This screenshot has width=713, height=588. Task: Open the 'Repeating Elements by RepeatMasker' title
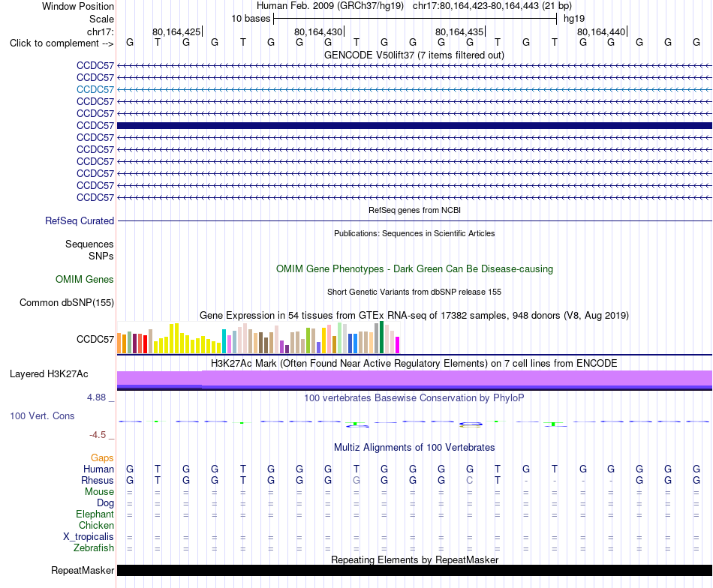pyautogui.click(x=414, y=559)
